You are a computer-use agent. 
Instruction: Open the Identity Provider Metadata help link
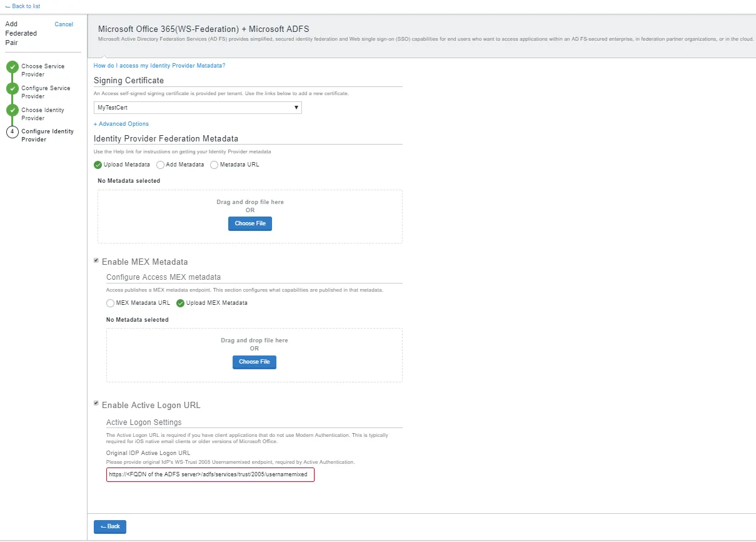coord(159,66)
